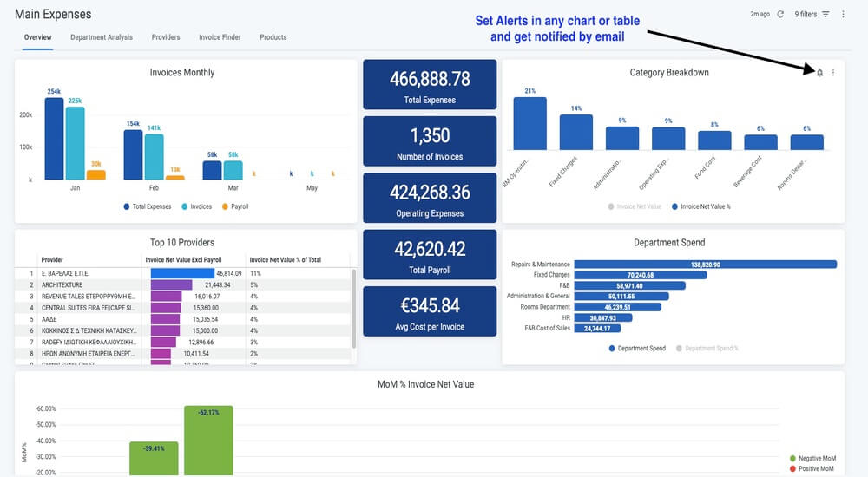Image resolution: width=868 pixels, height=477 pixels.
Task: Click the dashboard refresh icon
Action: coord(780,15)
